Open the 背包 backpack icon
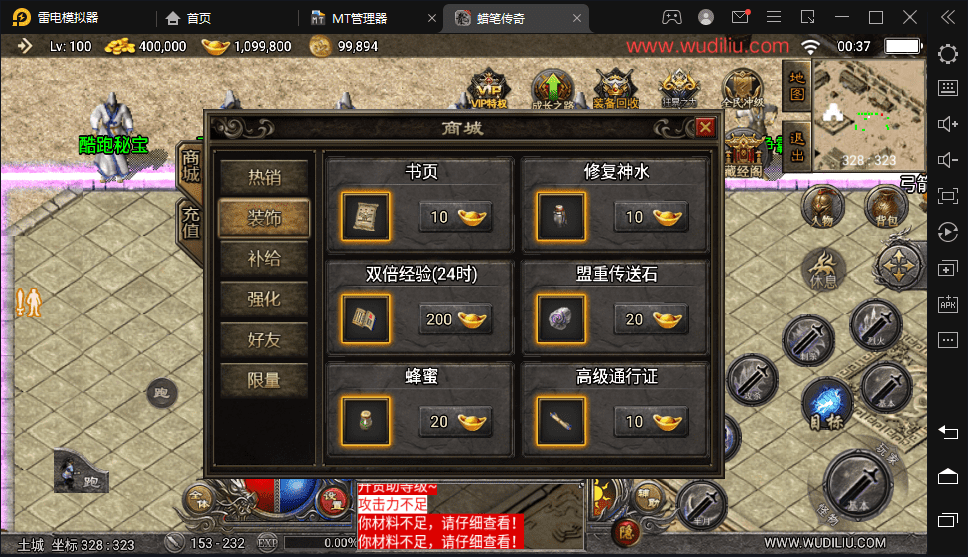This screenshot has width=968, height=557. point(885,207)
